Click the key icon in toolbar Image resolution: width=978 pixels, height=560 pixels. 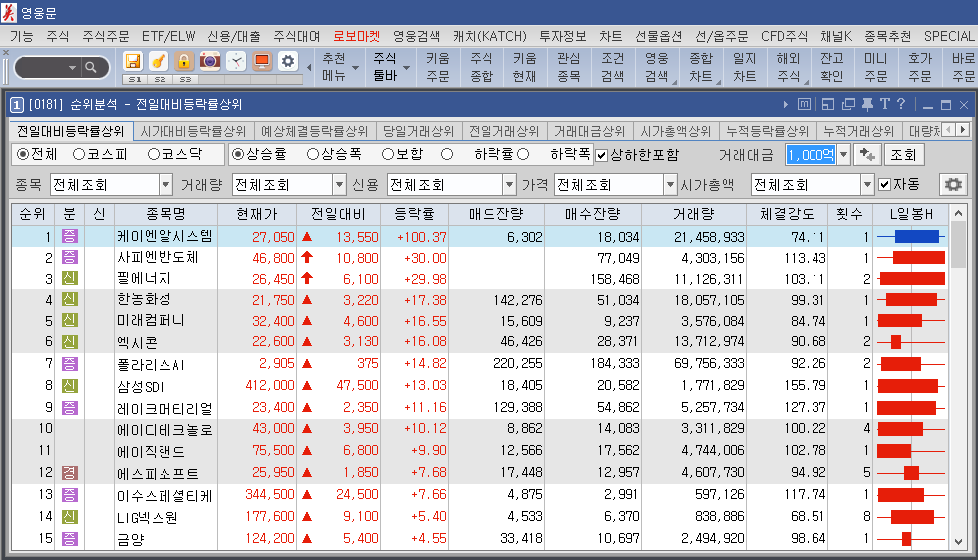coord(159,61)
